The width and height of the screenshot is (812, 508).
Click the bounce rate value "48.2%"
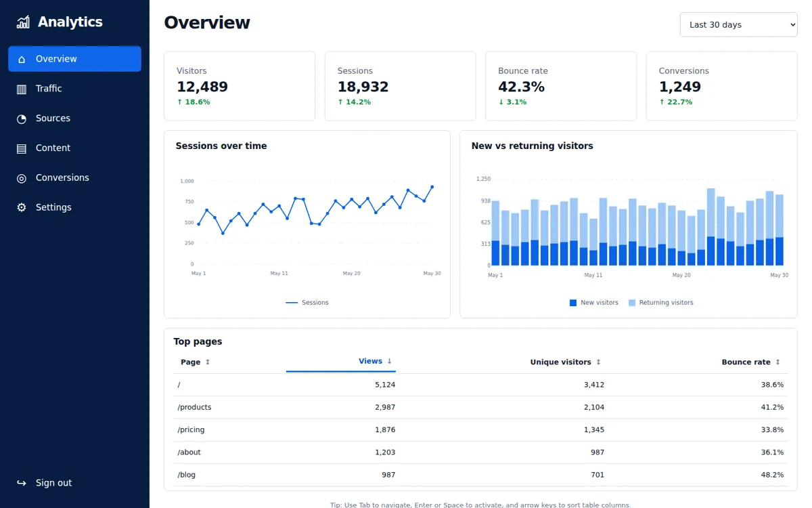772,475
